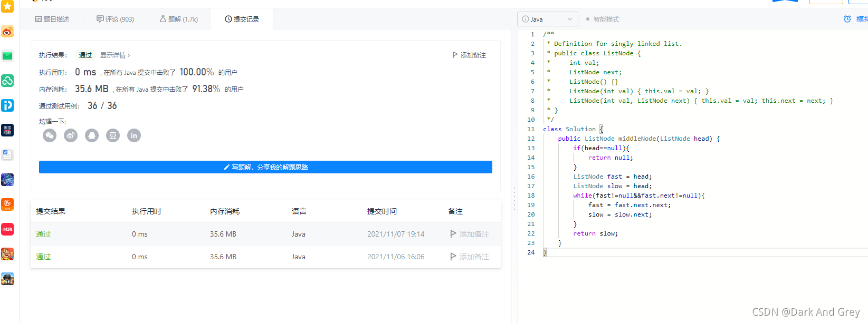This screenshot has width=868, height=323.
Task: Click 通过 status badge in execution result
Action: tap(85, 55)
